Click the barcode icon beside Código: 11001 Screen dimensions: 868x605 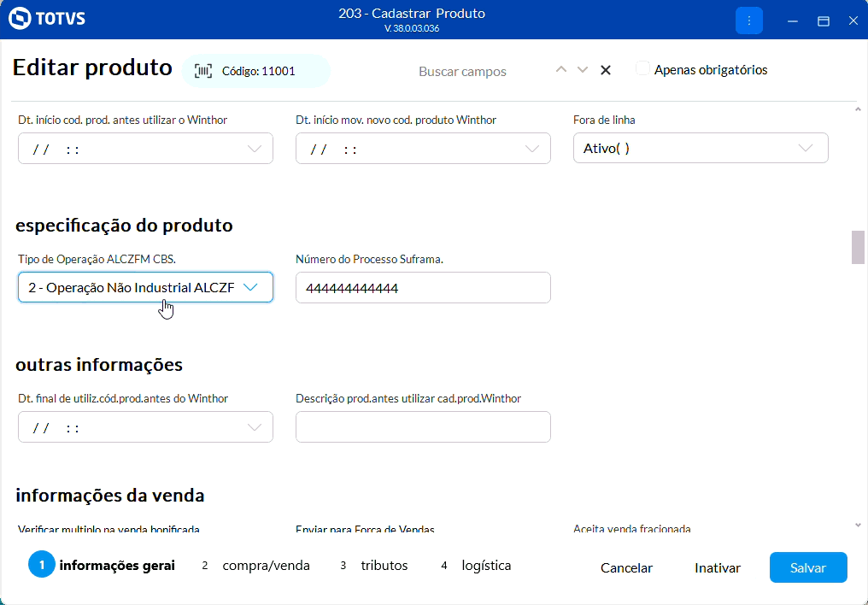pos(203,71)
